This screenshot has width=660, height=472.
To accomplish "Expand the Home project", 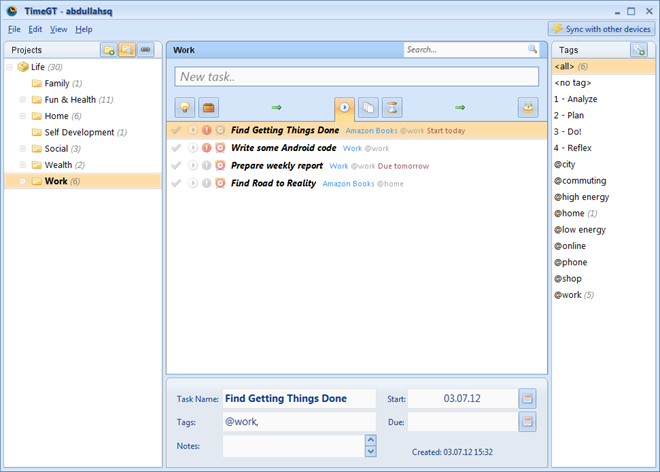I will (23, 116).
